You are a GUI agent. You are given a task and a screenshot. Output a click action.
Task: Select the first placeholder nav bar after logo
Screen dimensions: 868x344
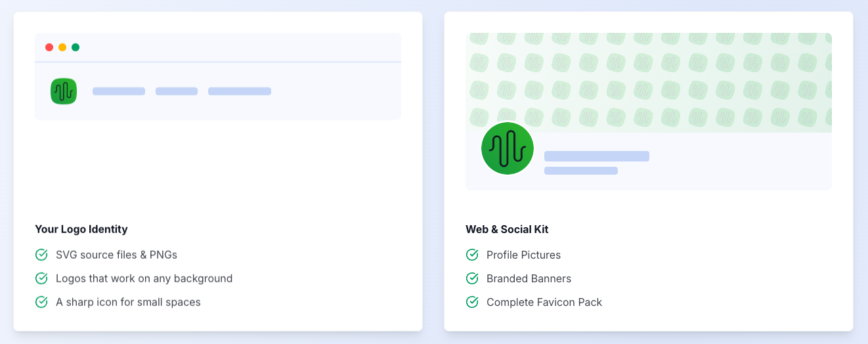click(x=119, y=91)
